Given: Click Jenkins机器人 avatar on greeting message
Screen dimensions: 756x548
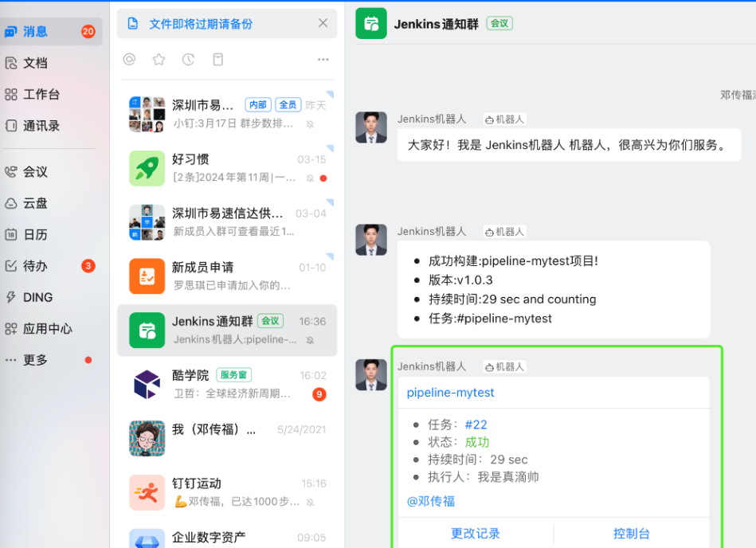Looking at the screenshot, I should [370, 127].
